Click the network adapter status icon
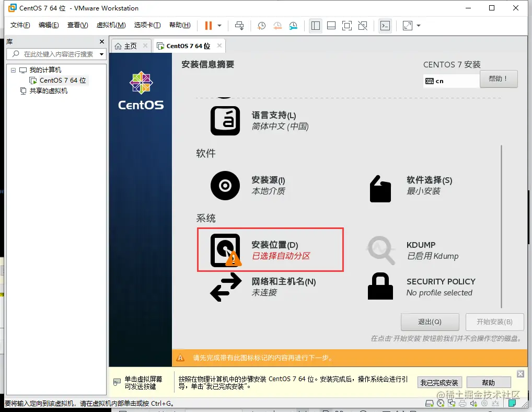The width and height of the screenshot is (532, 412). point(452,404)
